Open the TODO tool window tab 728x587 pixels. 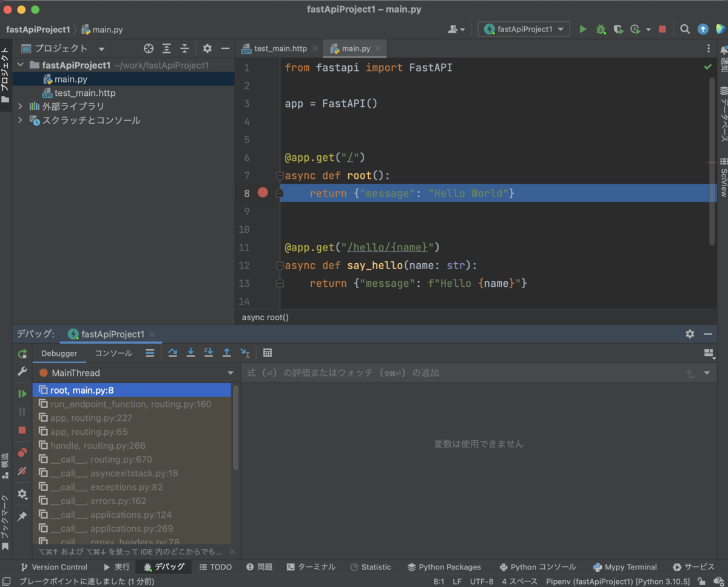click(215, 567)
